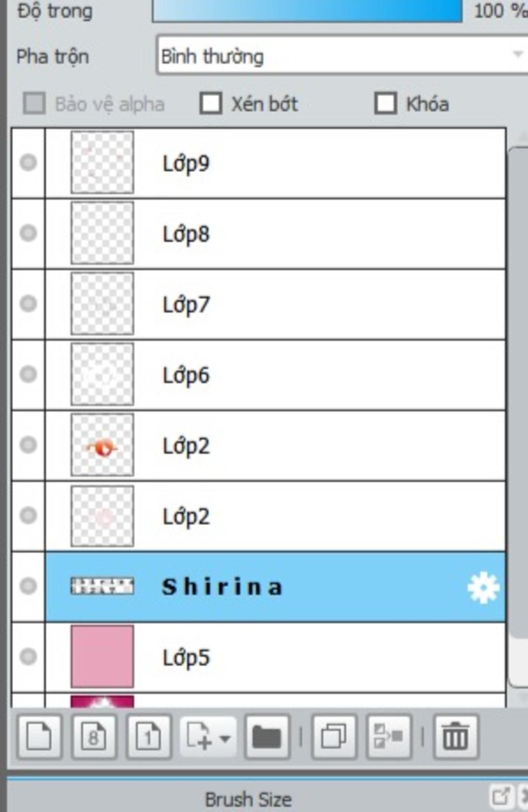Adjust the Độ trong opacity slider
Viewport: 528px width, 812px height.
(307, 11)
